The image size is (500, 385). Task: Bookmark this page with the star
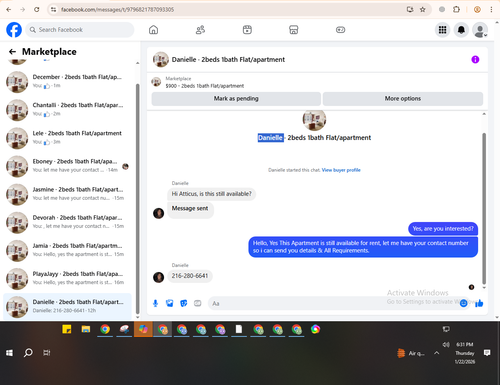click(423, 10)
